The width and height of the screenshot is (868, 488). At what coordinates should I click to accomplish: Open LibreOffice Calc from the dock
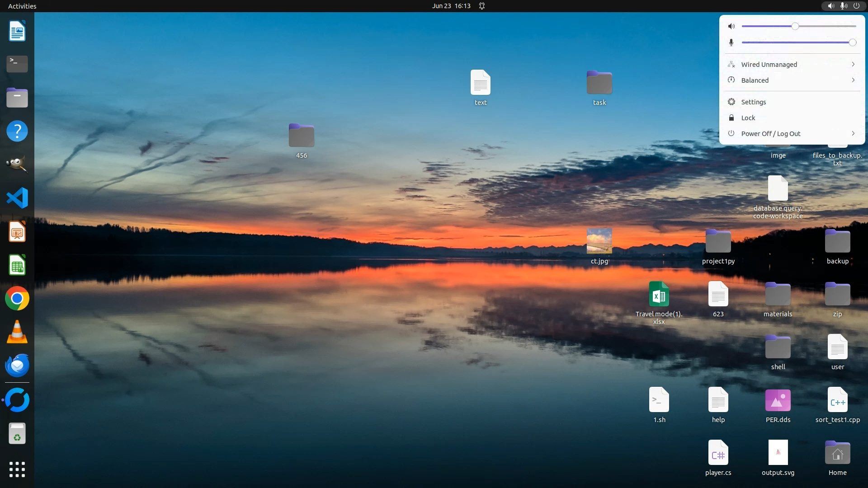click(x=17, y=265)
